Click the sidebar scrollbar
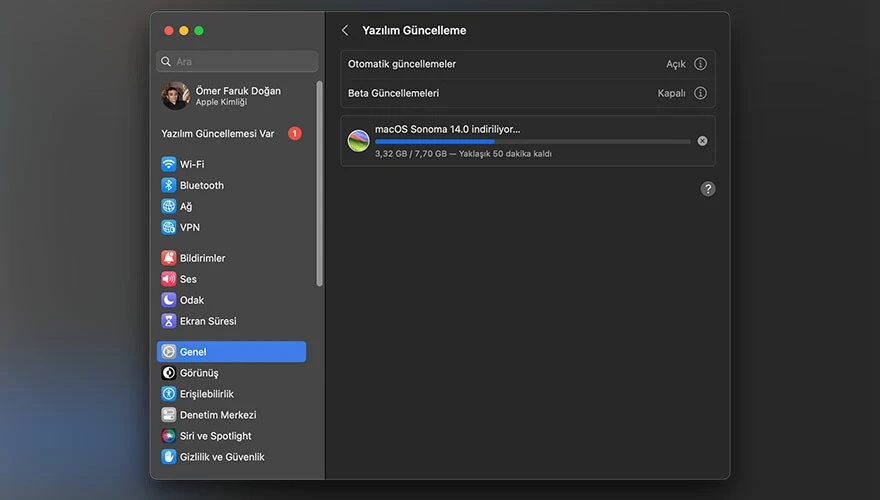This screenshot has width=880, height=500. 319,184
